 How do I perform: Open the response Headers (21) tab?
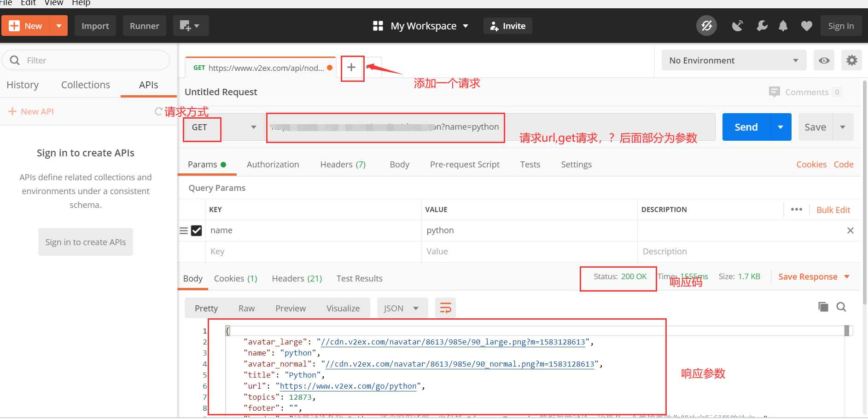pos(297,278)
